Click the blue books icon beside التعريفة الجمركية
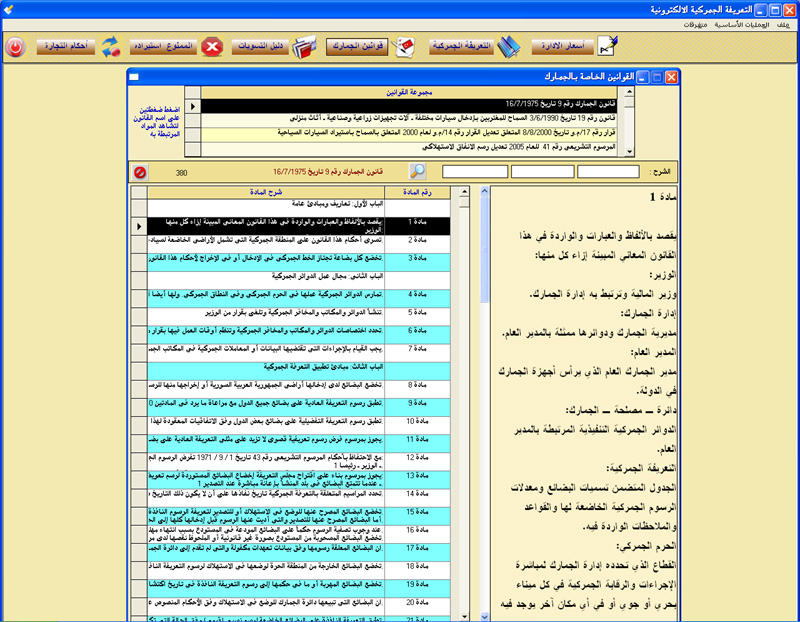 (509, 46)
